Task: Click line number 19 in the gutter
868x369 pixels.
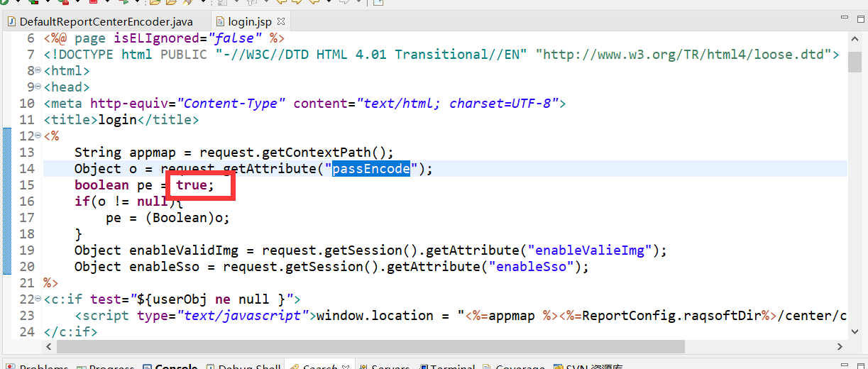Action: 26,250
